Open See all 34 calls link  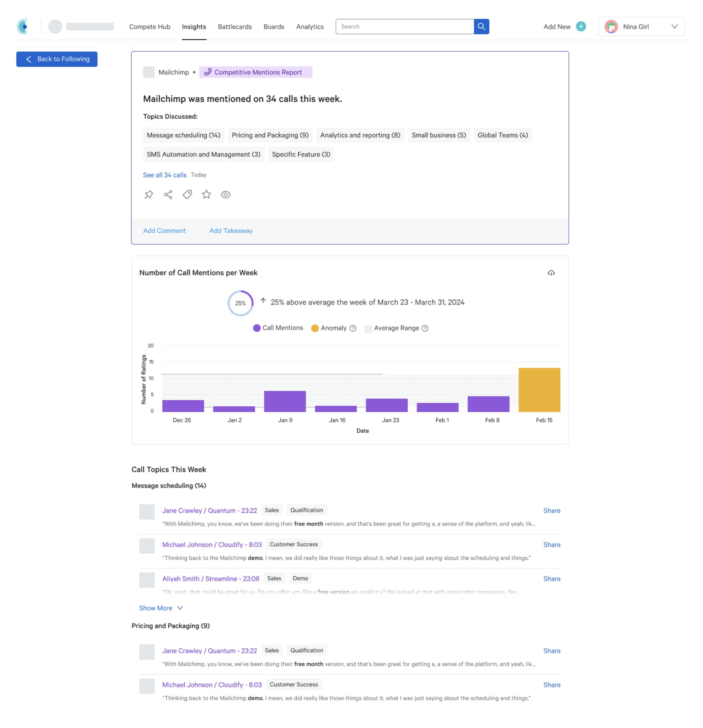pos(164,175)
